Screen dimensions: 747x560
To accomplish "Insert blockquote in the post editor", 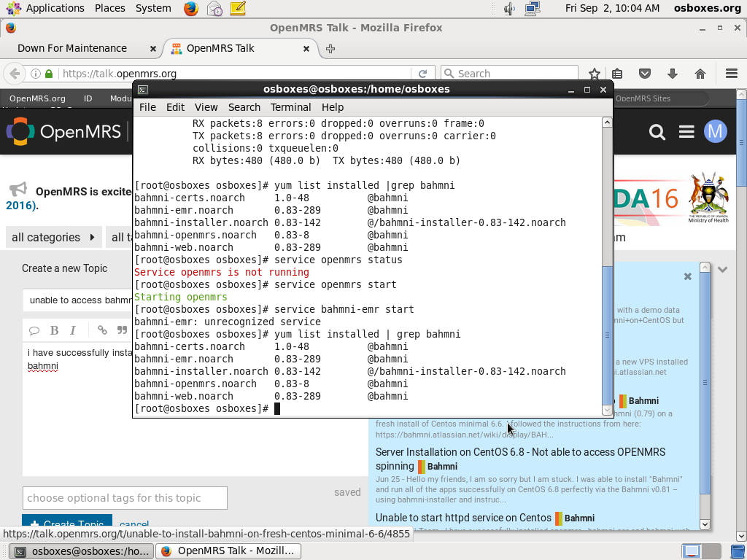I will coord(122,330).
